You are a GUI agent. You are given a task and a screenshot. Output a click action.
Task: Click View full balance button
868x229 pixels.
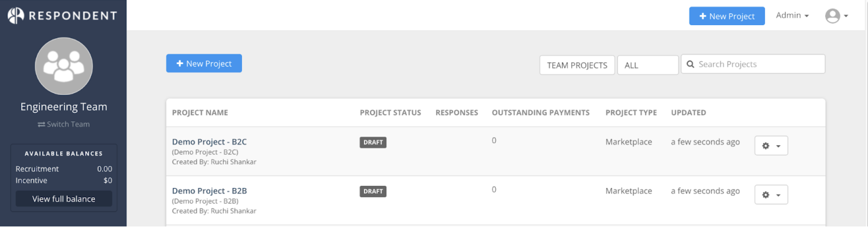(64, 199)
